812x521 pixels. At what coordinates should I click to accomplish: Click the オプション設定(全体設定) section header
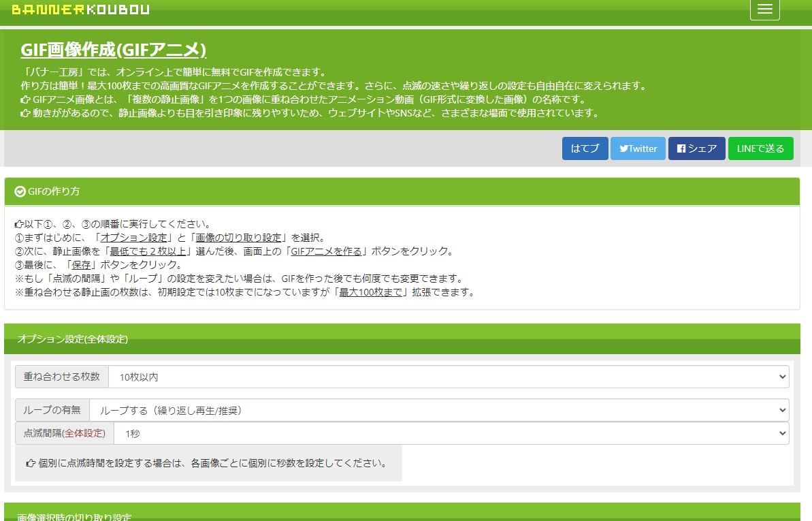[72, 338]
